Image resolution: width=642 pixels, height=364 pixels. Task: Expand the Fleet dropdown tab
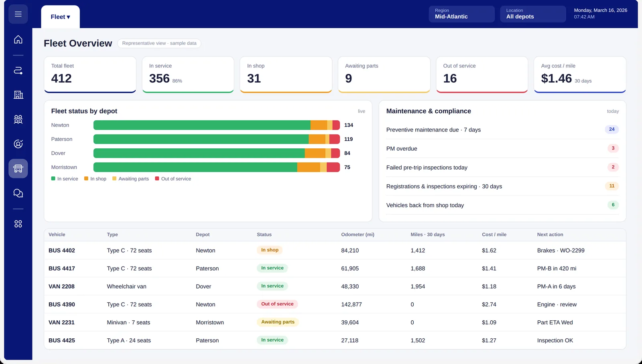[60, 17]
